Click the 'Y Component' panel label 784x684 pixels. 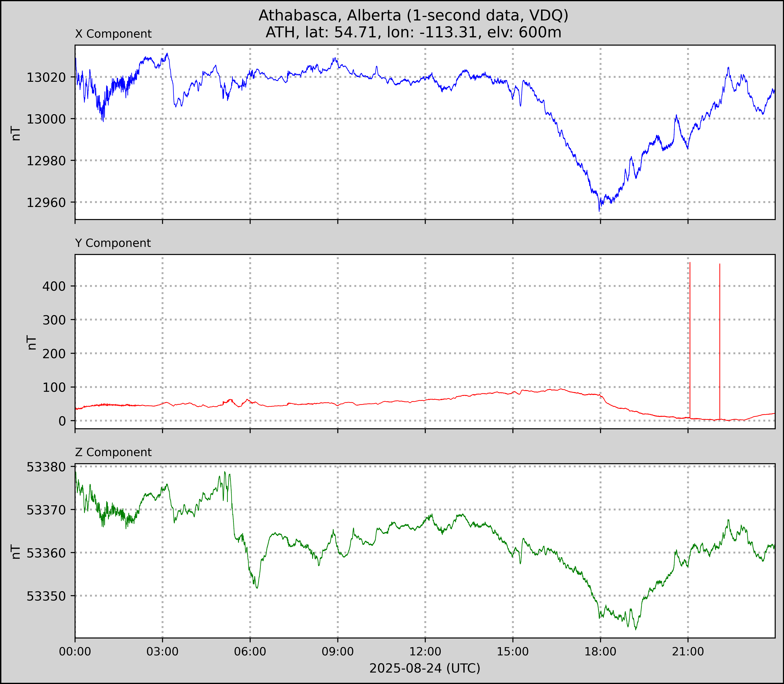113,243
